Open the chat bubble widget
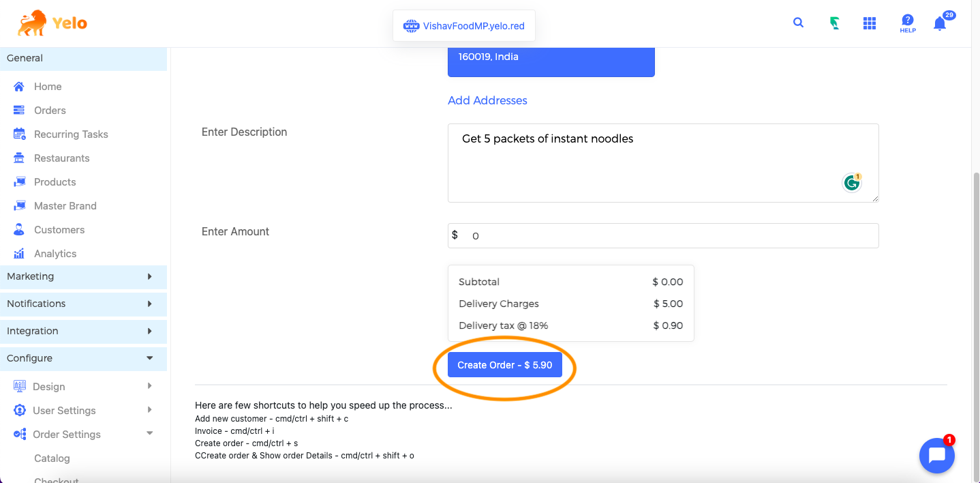Image resolution: width=980 pixels, height=483 pixels. click(x=936, y=456)
